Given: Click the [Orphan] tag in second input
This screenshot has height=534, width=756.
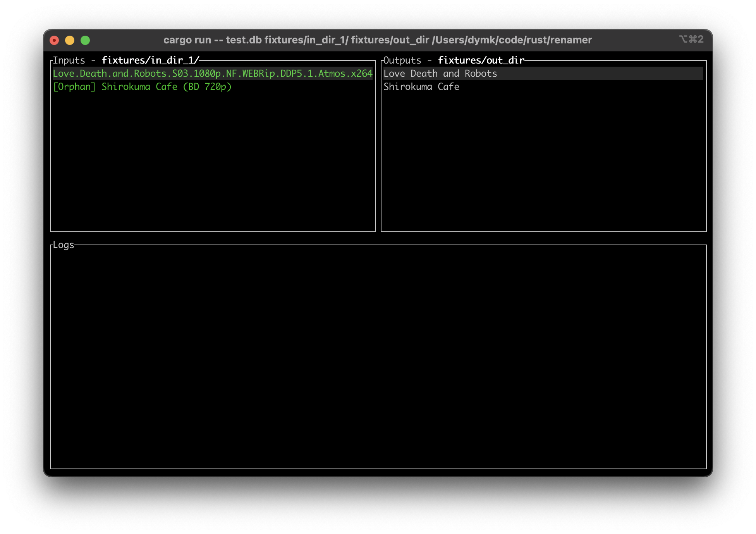Looking at the screenshot, I should (x=74, y=87).
